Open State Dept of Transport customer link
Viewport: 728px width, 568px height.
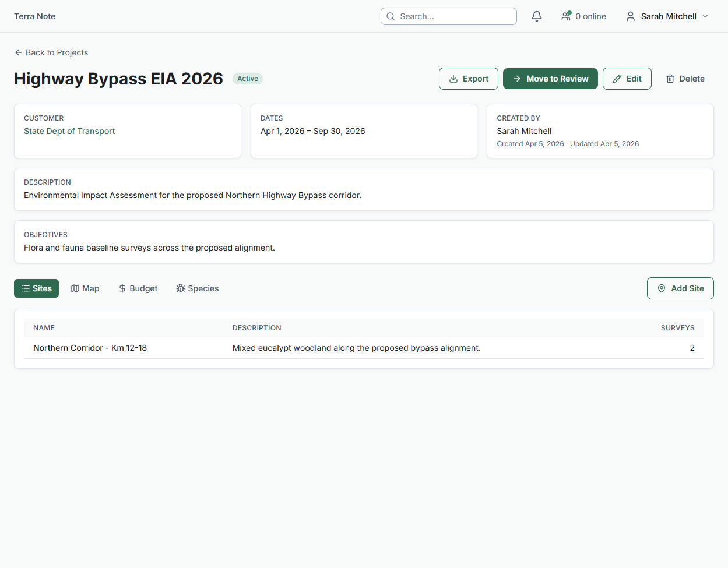69,131
